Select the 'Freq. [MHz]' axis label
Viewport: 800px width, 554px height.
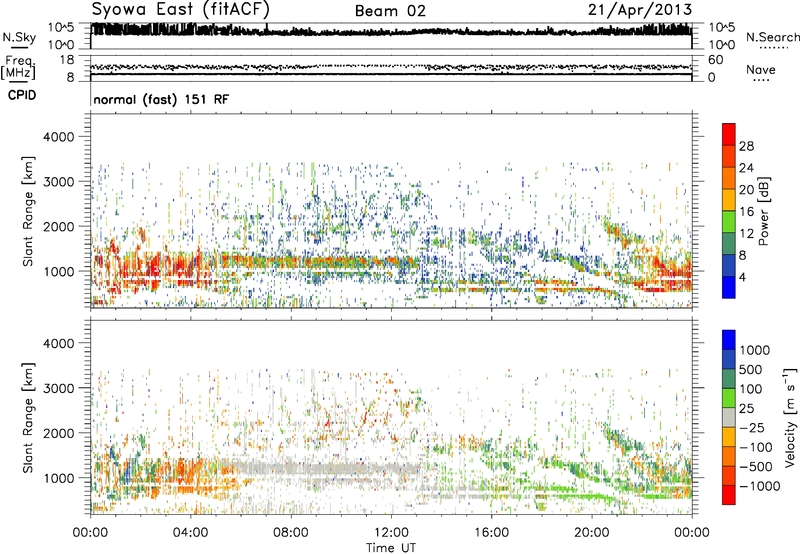[18, 68]
